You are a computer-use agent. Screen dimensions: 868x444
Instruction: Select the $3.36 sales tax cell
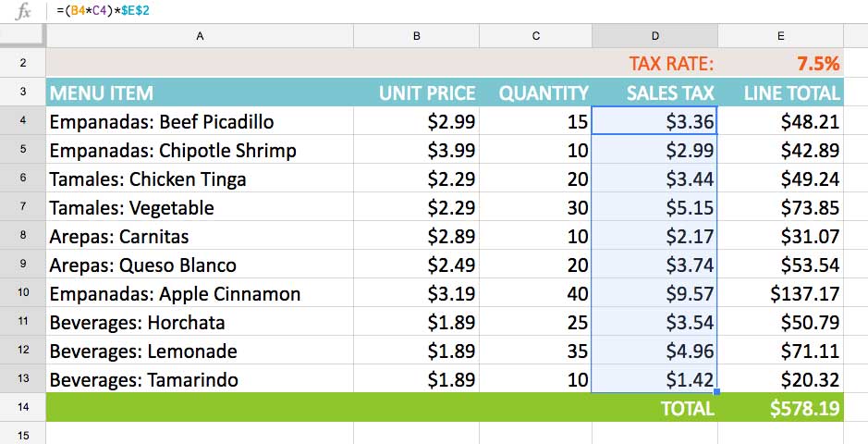[x=654, y=121]
